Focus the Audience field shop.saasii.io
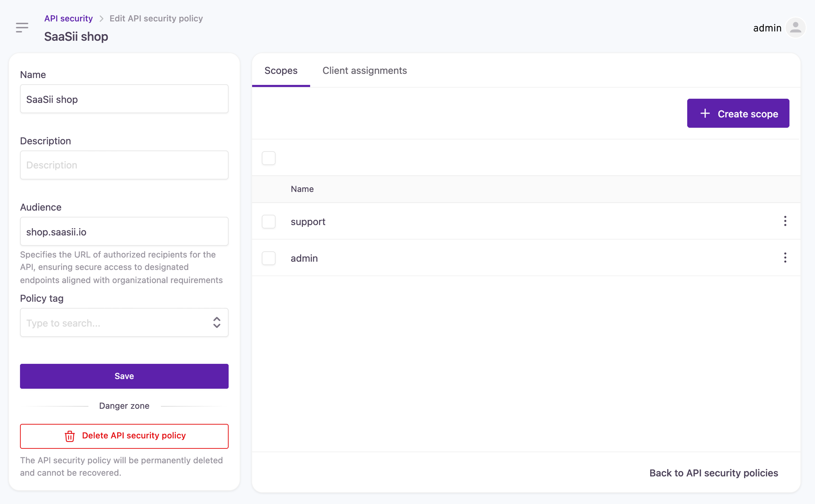Image resolution: width=815 pixels, height=504 pixels. pyautogui.click(x=124, y=232)
